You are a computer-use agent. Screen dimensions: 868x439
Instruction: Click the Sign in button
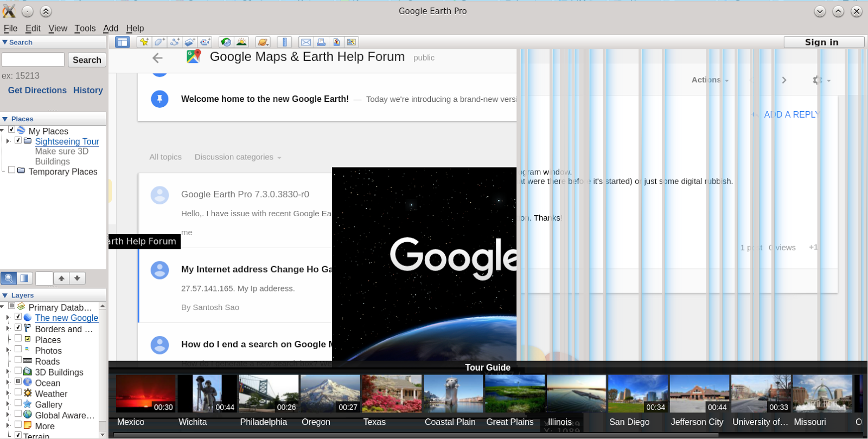[824, 42]
